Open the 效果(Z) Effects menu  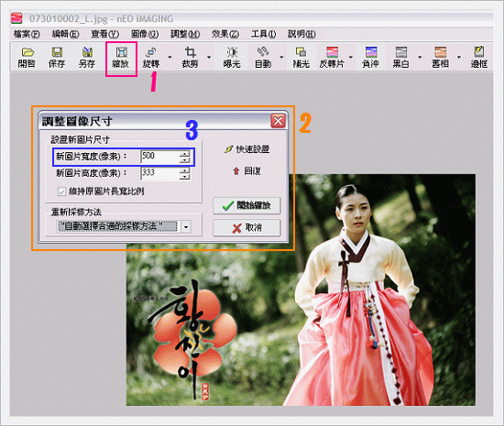pos(225,34)
